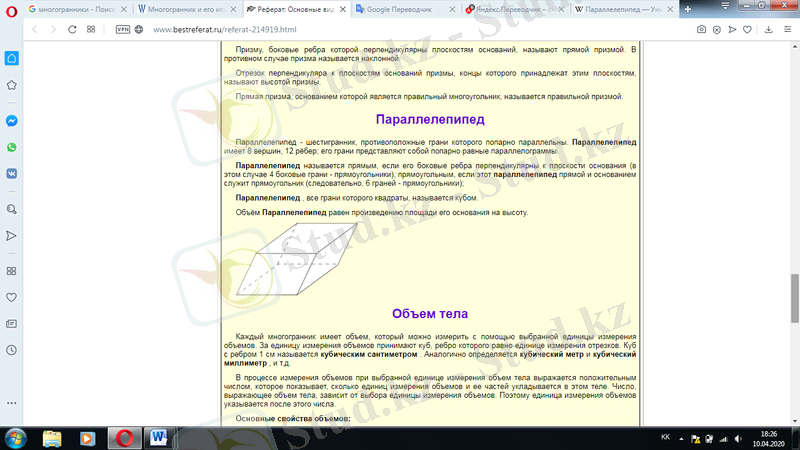Image resolution: width=800 pixels, height=450 pixels.
Task: Click Opera taskbar button
Action: click(124, 438)
